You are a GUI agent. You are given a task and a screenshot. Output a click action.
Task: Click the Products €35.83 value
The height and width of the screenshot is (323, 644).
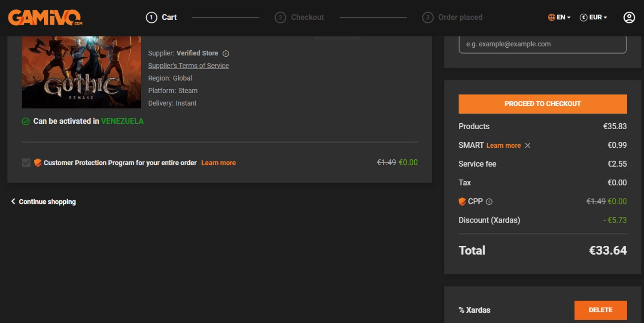[x=615, y=126]
